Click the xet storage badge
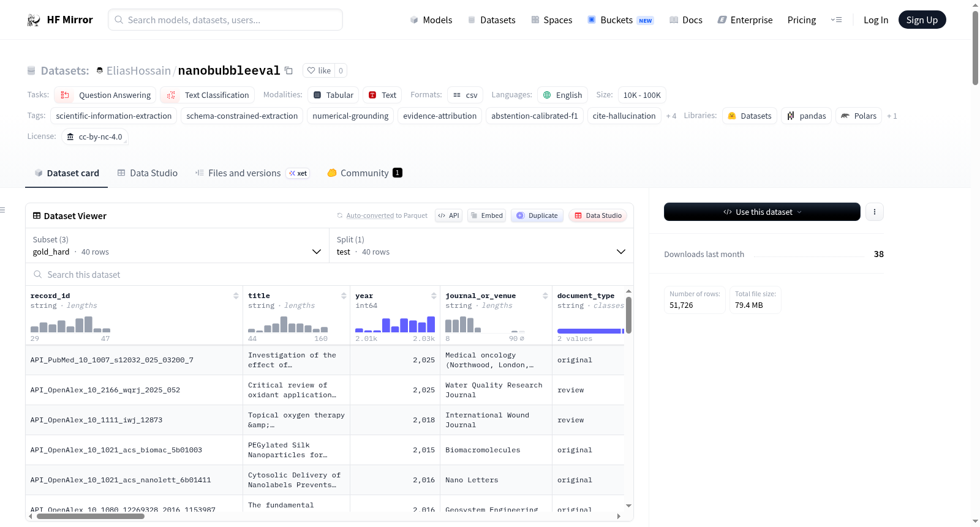 pyautogui.click(x=298, y=173)
